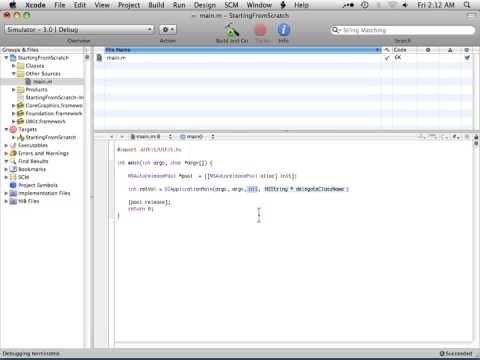Open the blue Info icon
This screenshot has width=480, height=360.
coord(283,30)
